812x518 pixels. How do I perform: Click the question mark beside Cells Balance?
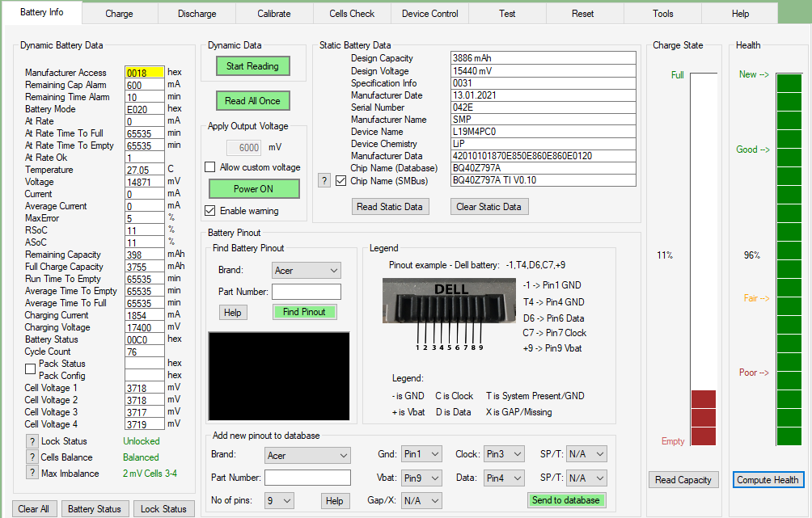tap(32, 457)
